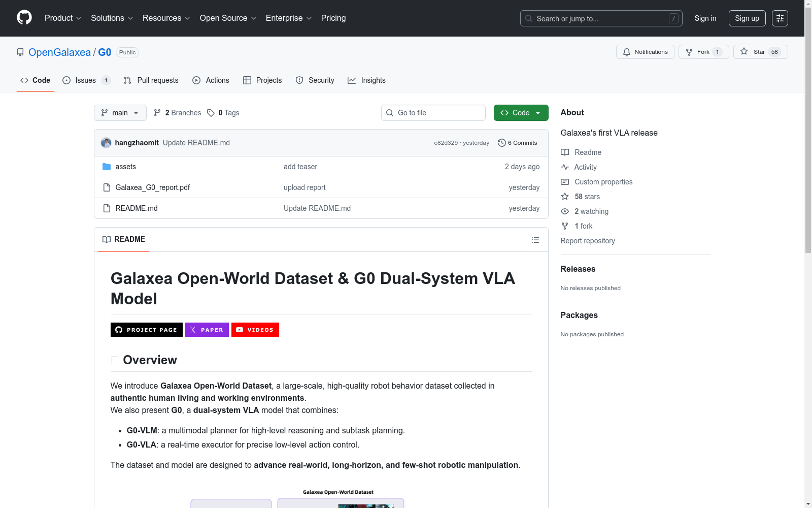Expand the Resources menu
This screenshot has width=812, height=508.
166,18
